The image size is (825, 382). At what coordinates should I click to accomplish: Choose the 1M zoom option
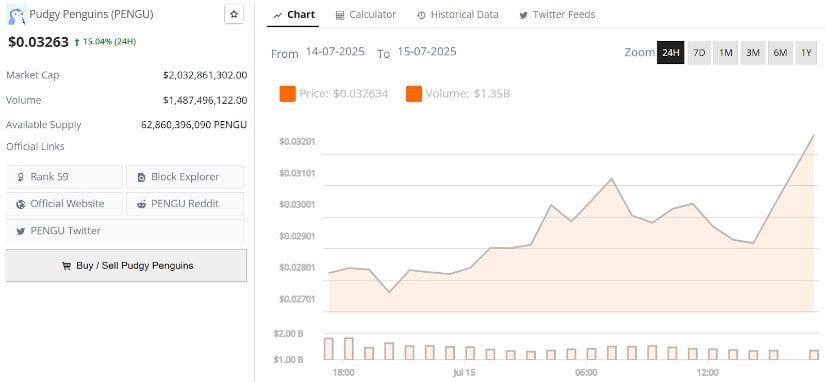(x=726, y=53)
